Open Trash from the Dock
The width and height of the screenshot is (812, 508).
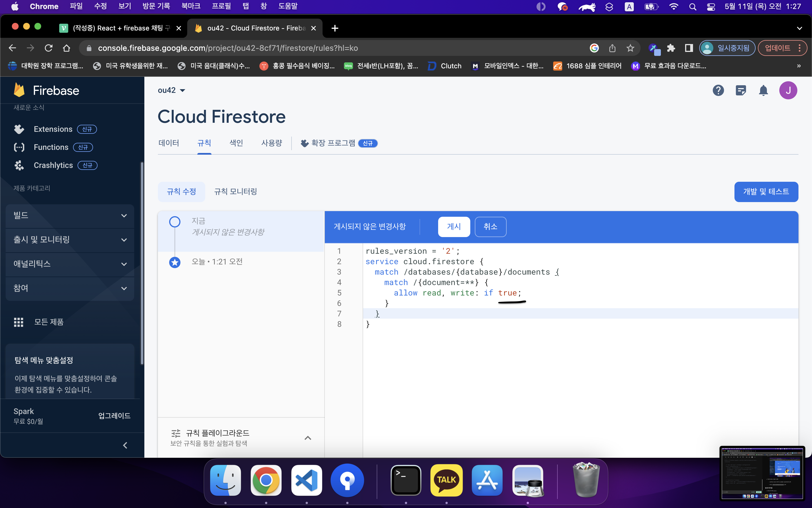pyautogui.click(x=586, y=480)
